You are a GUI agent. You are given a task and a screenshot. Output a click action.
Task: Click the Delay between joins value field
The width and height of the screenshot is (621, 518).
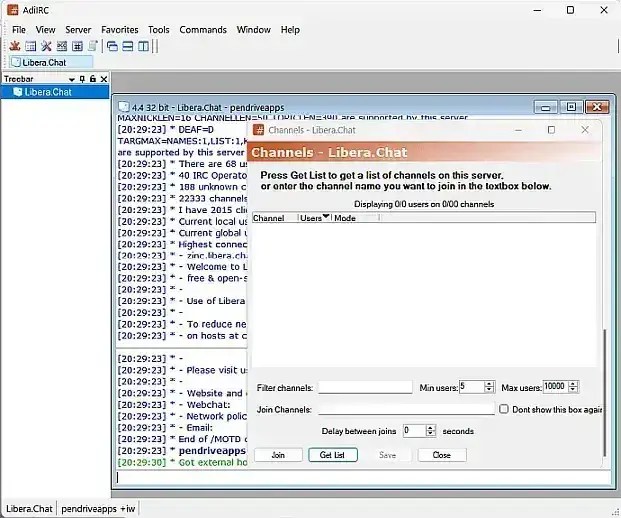[x=414, y=430]
